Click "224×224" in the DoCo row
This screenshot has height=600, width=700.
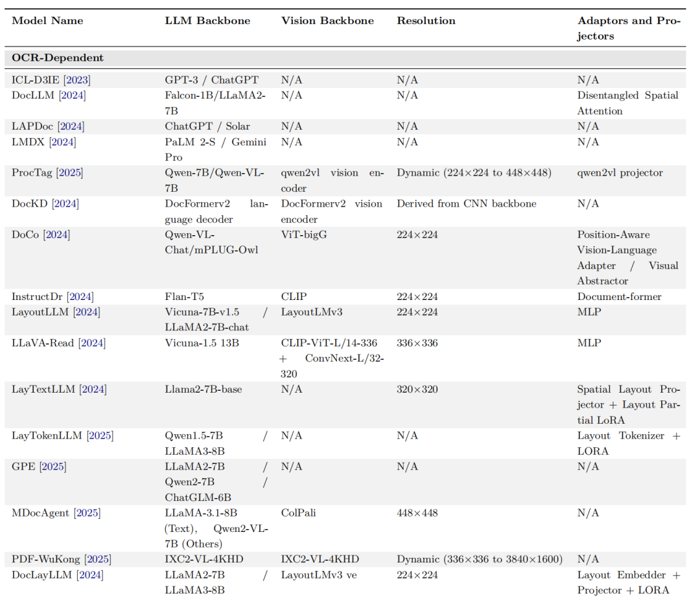[417, 235]
